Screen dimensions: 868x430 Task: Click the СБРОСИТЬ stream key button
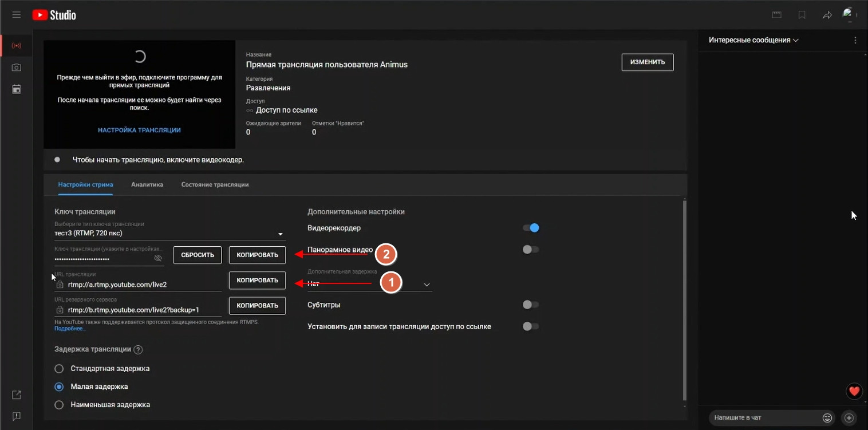(198, 255)
